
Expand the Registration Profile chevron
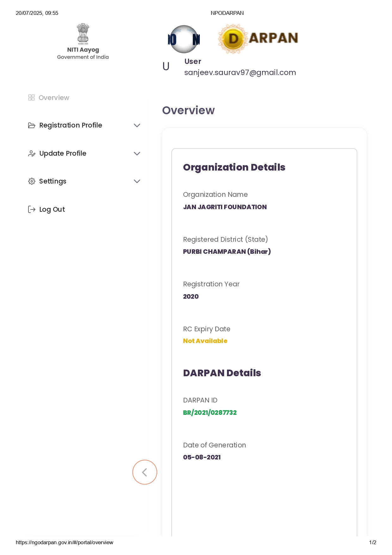[x=137, y=126]
